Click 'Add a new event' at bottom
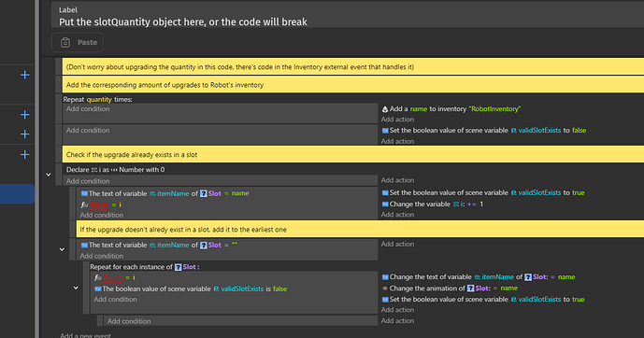The width and height of the screenshot is (644, 338). click(85, 335)
